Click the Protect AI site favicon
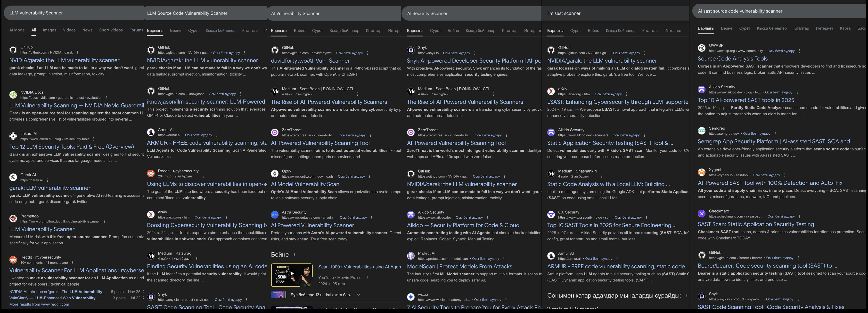 (411, 256)
